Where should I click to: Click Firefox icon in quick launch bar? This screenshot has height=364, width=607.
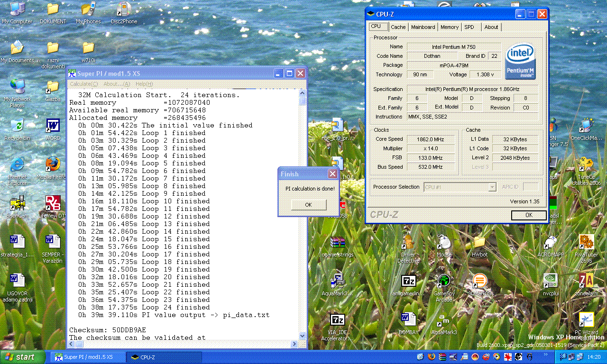click(x=431, y=356)
